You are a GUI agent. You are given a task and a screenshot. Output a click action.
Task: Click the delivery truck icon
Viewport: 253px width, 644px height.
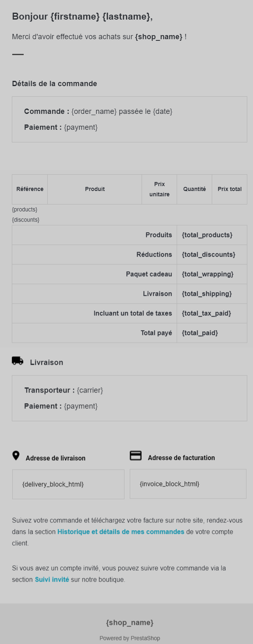pyautogui.click(x=18, y=361)
